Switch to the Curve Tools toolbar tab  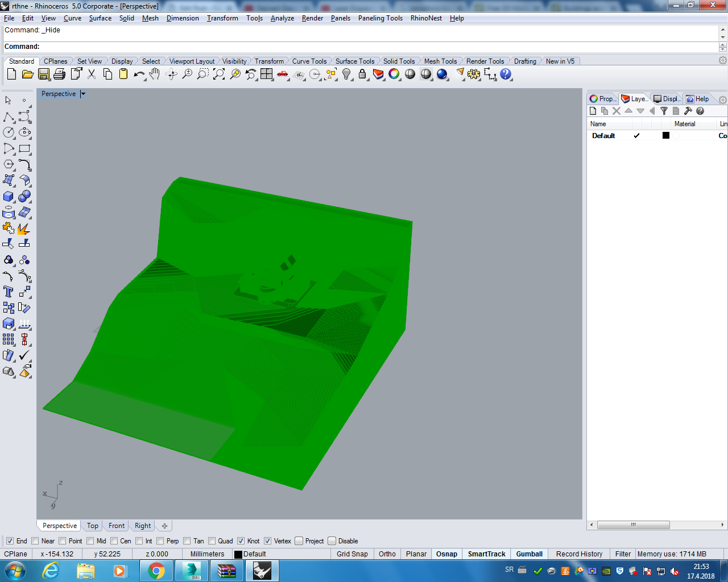(309, 61)
